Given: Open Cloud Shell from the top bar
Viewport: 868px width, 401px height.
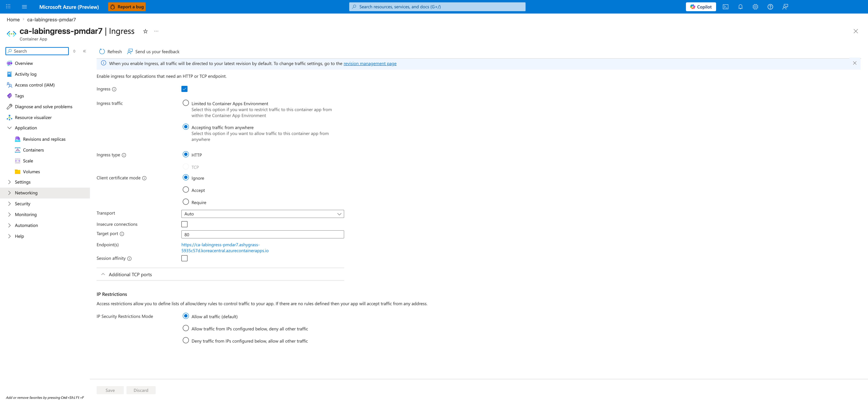Looking at the screenshot, I should tap(725, 7).
